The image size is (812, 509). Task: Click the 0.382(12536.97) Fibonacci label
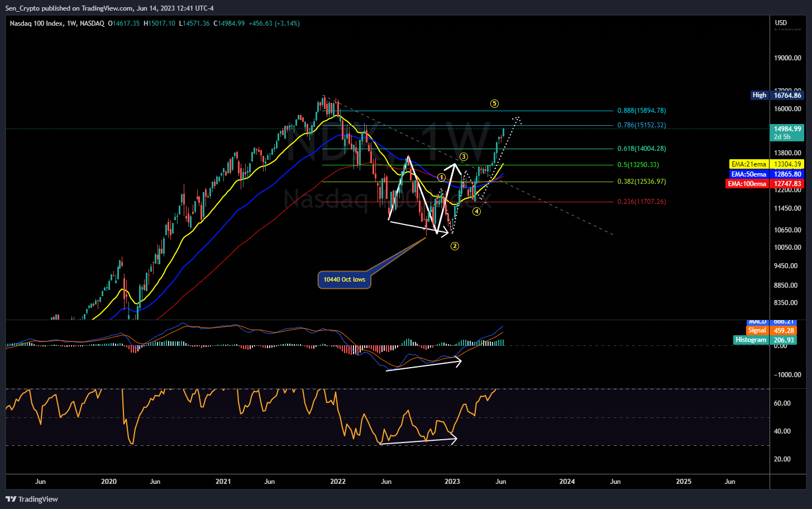click(642, 182)
